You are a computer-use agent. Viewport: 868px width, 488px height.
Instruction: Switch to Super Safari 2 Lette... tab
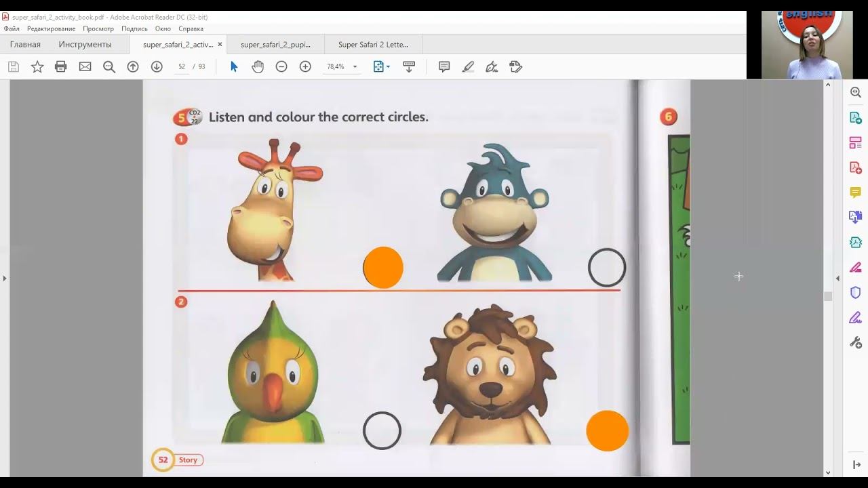[373, 45]
